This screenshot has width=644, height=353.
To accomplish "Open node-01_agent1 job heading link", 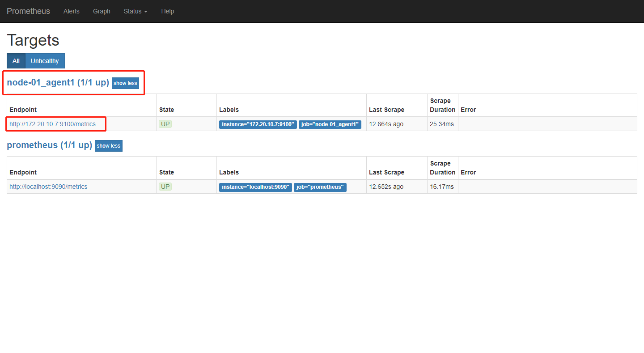I will click(58, 83).
